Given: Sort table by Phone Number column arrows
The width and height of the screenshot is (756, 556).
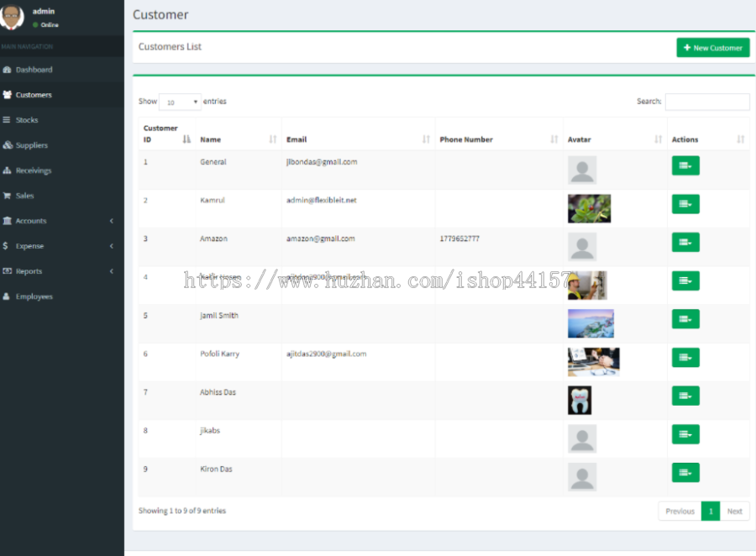Looking at the screenshot, I should point(554,139).
